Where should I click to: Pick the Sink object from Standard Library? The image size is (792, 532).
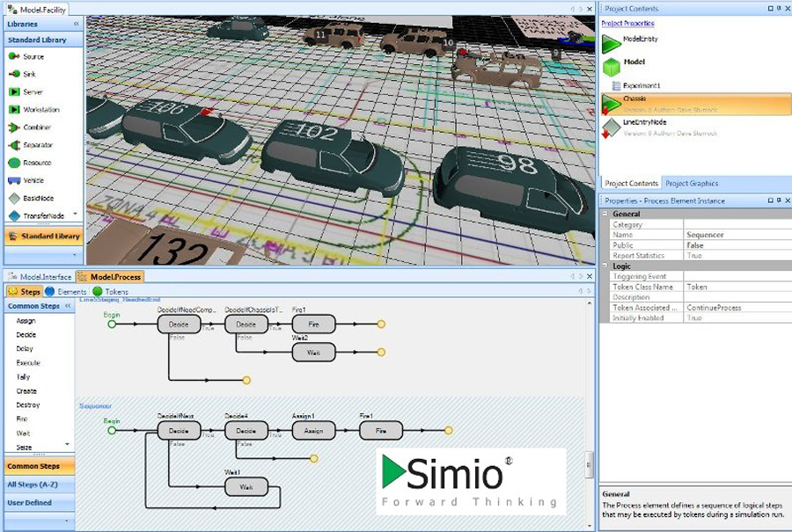click(x=14, y=74)
